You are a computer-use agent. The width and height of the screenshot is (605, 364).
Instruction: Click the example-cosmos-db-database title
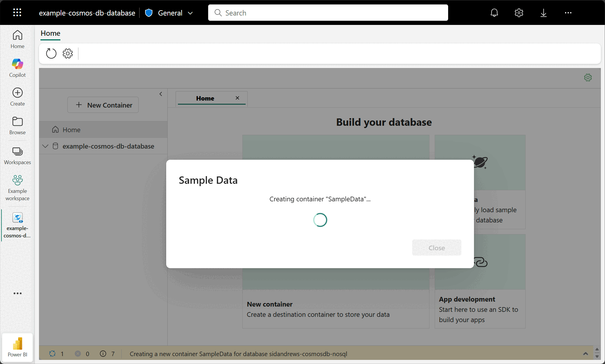pyautogui.click(x=87, y=13)
